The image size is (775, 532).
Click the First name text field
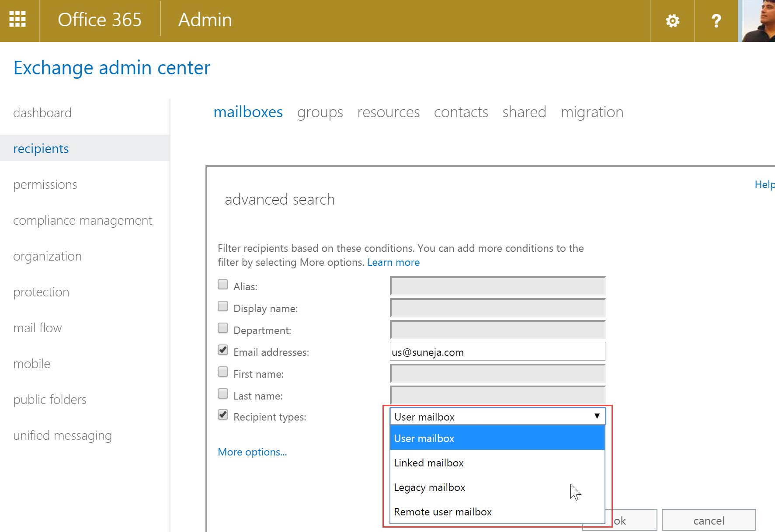click(x=497, y=374)
